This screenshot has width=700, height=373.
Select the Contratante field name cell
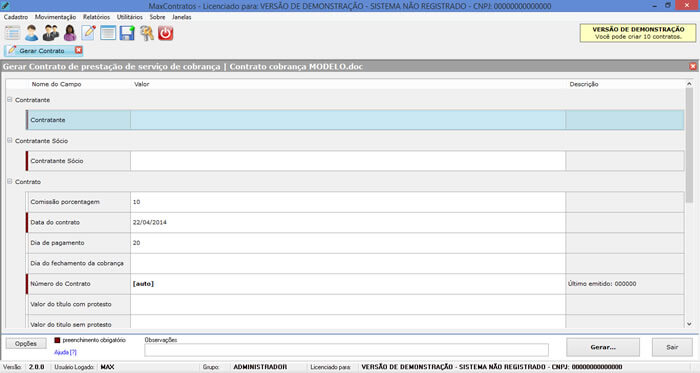point(79,120)
